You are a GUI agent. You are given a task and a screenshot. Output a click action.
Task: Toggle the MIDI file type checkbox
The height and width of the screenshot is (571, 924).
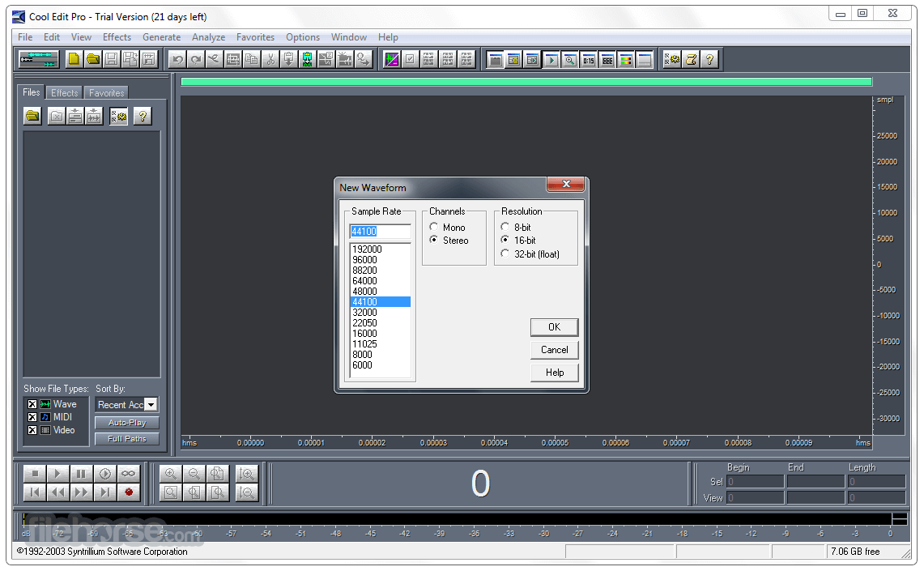(32, 417)
